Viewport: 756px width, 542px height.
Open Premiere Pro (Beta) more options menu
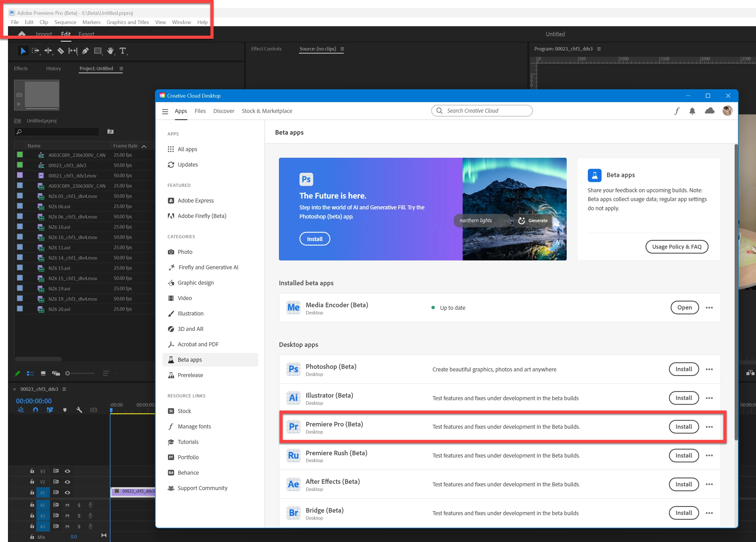pyautogui.click(x=709, y=427)
